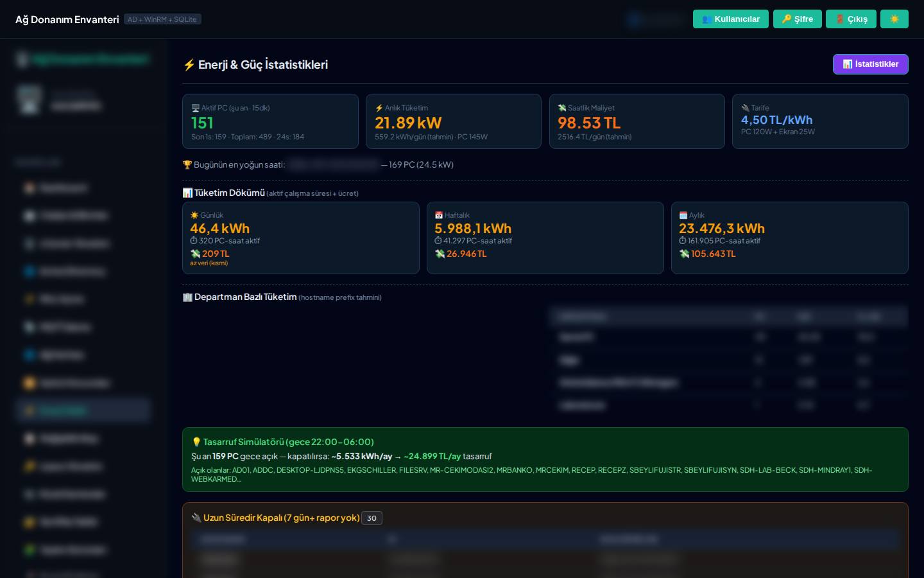Image resolution: width=924 pixels, height=578 pixels.
Task: Click the ~5.533 kWh/ay savings figure
Action: (x=362, y=456)
